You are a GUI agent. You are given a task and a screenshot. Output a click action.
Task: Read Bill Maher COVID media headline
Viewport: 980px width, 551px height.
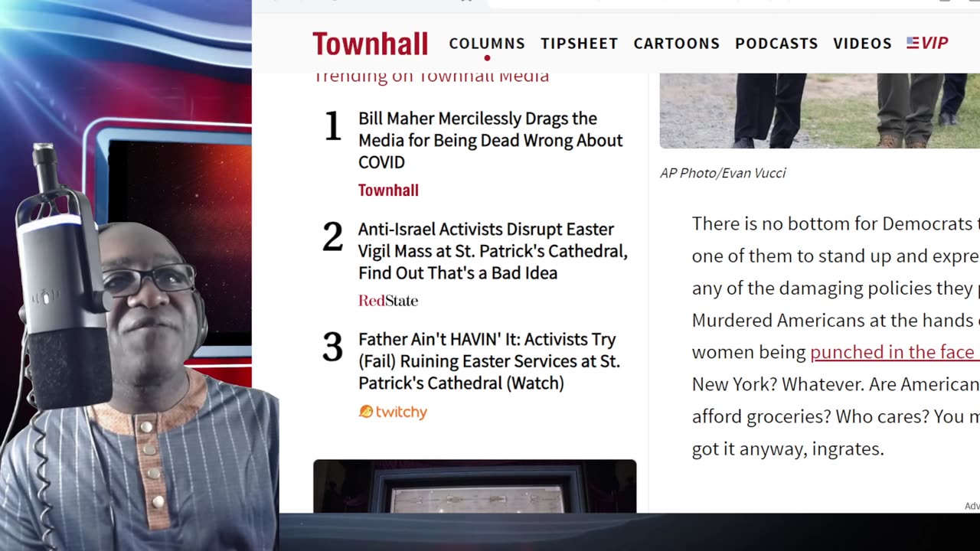click(x=491, y=140)
